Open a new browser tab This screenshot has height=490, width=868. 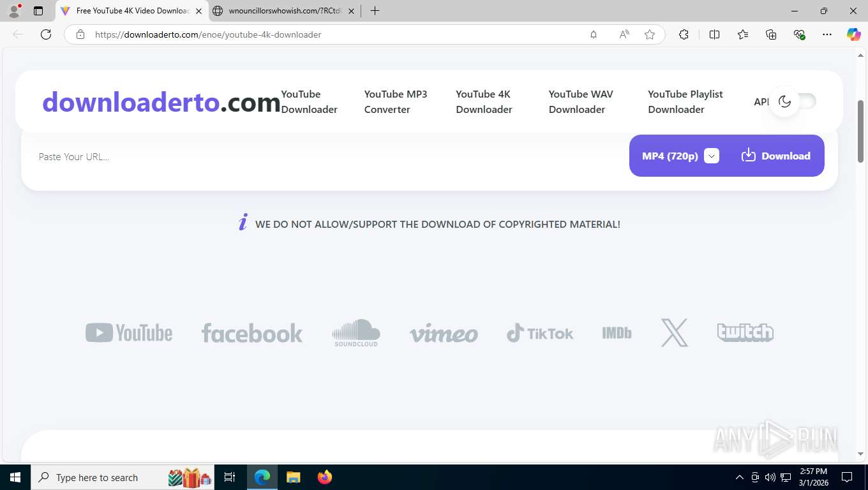point(375,11)
